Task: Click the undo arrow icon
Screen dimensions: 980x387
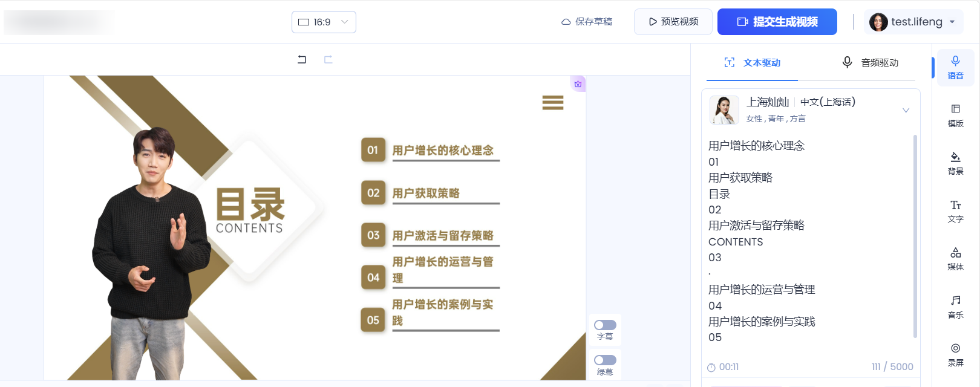Action: [x=302, y=59]
